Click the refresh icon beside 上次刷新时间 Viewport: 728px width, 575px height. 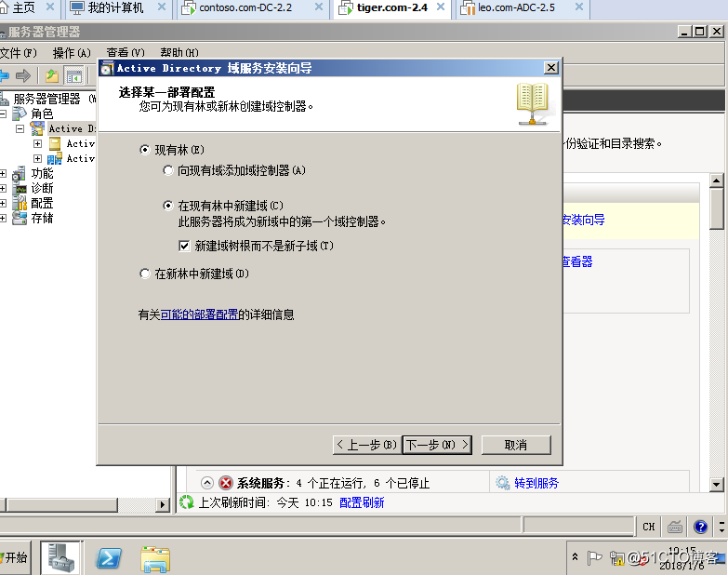[x=187, y=502]
